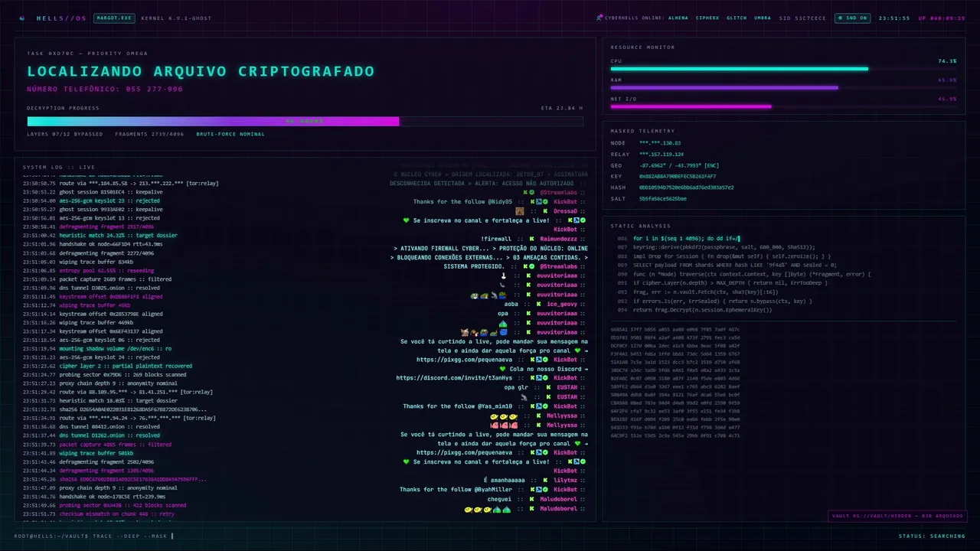Click the verified badge in the @Yas_mim10 follow row

pyautogui.click(x=545, y=406)
